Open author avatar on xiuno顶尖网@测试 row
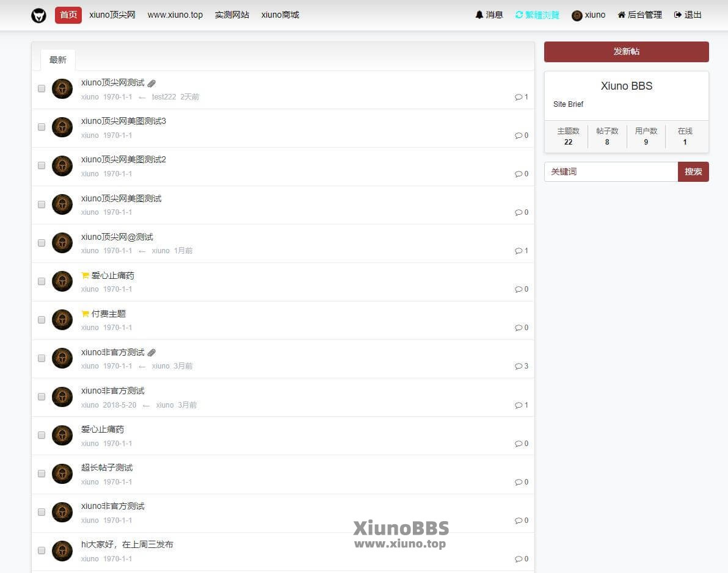Viewport: 728px width, 573px height. (62, 243)
